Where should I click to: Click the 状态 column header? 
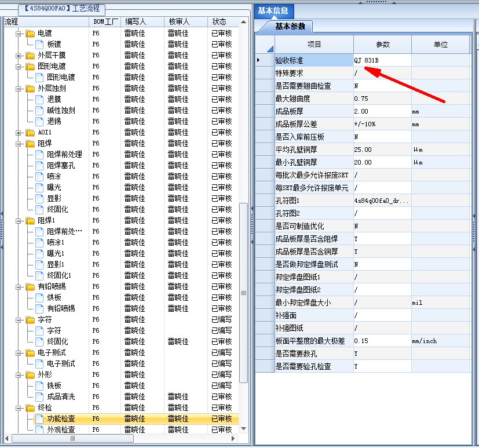coord(223,21)
